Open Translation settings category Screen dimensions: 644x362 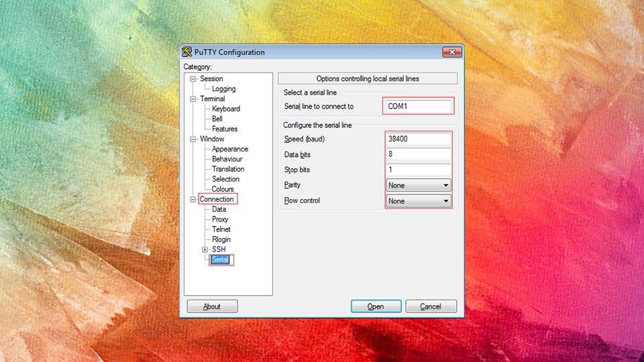228,169
